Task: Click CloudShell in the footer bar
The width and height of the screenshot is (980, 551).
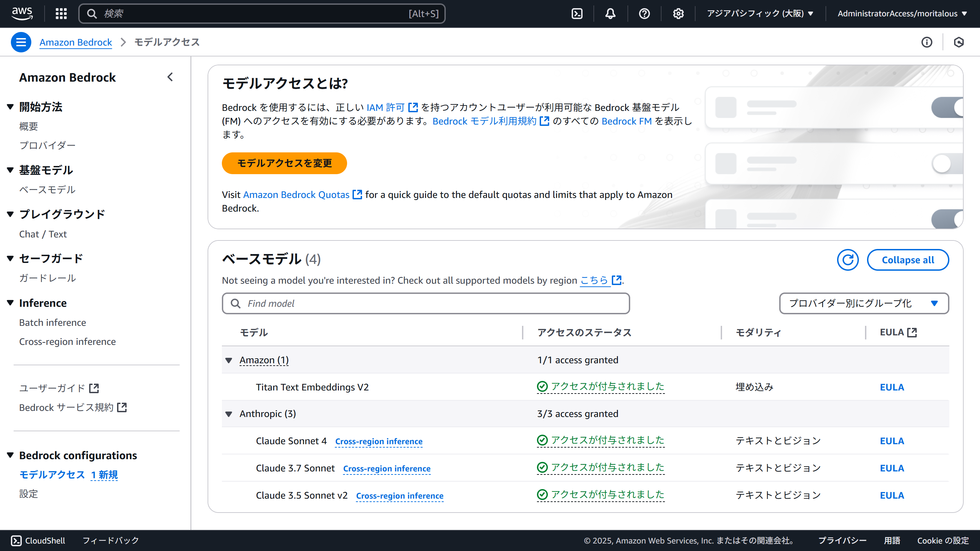Action: click(x=38, y=540)
